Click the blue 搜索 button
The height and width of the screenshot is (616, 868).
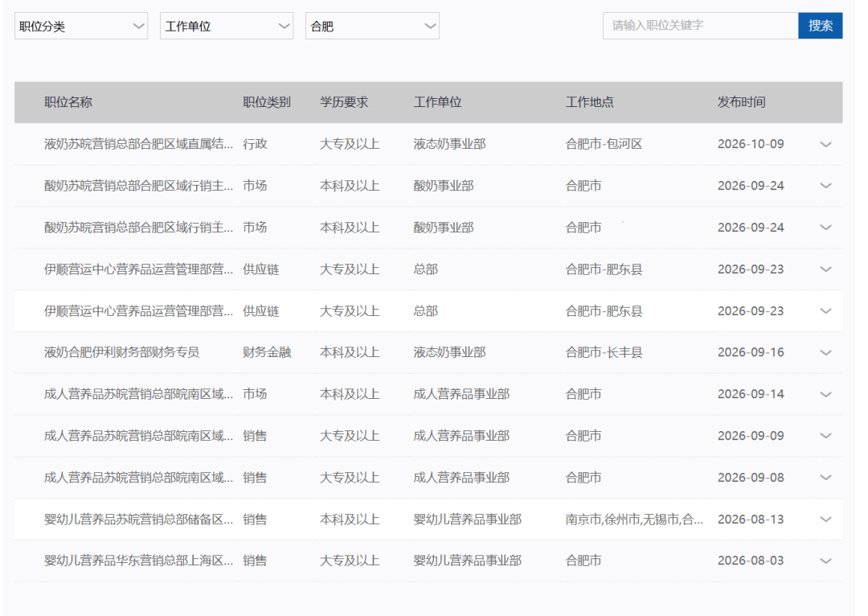(821, 26)
